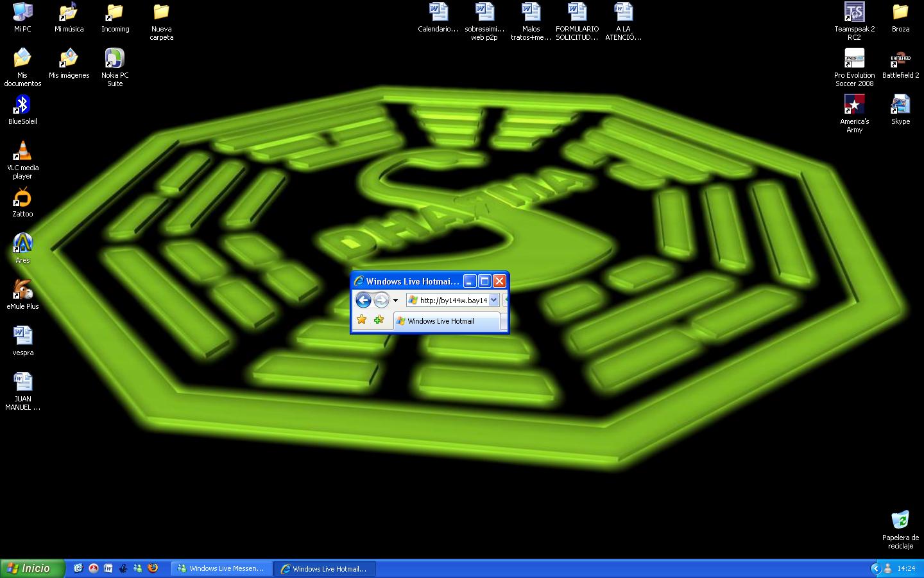Viewport: 924px width, 578px height.
Task: Open the Papelera de reciclaje
Action: coord(900,521)
